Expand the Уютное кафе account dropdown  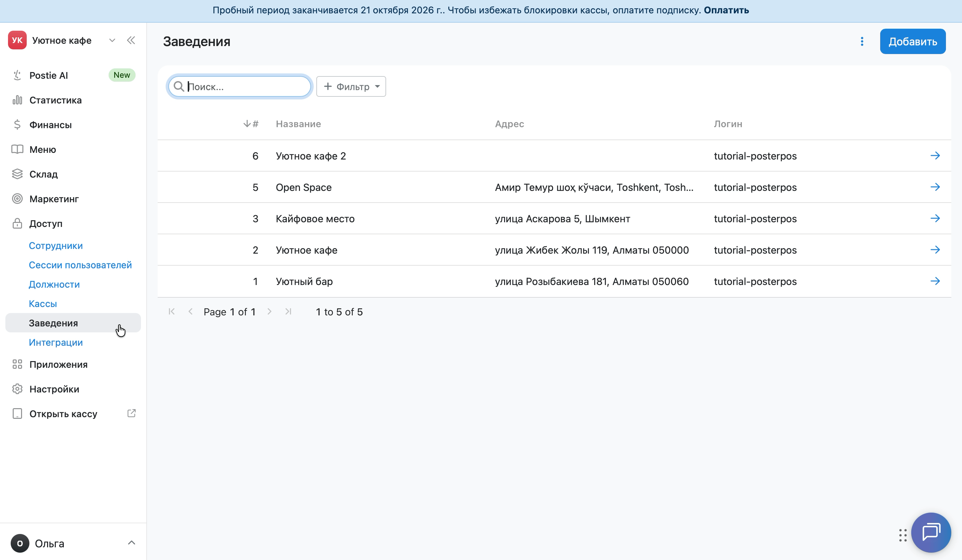(x=112, y=40)
